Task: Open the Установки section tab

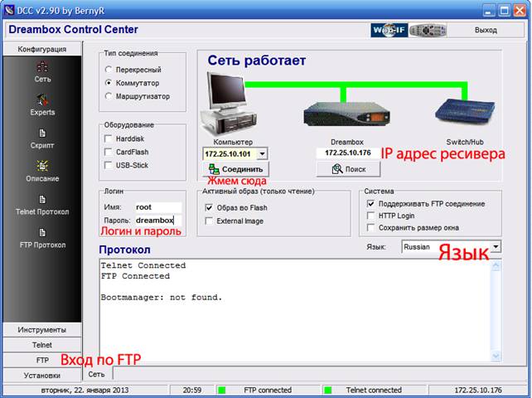Action: (42, 376)
